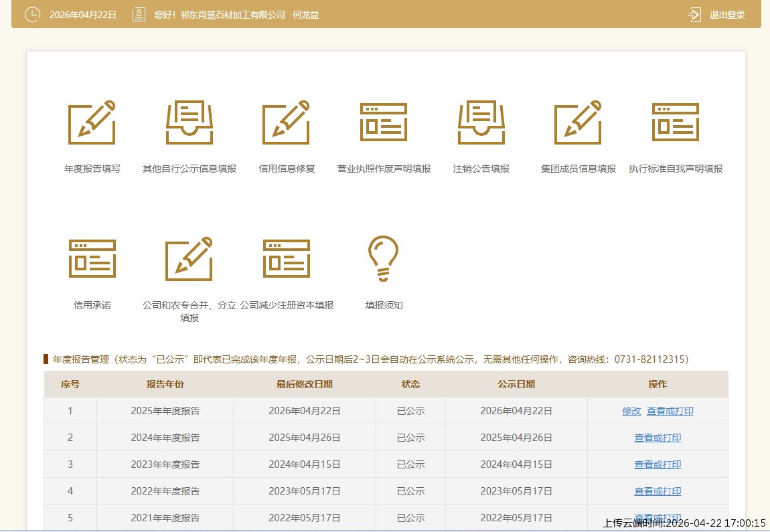Open 查看或打印 for 2025年年度报告
This screenshot has width=770, height=532.
pos(670,411)
